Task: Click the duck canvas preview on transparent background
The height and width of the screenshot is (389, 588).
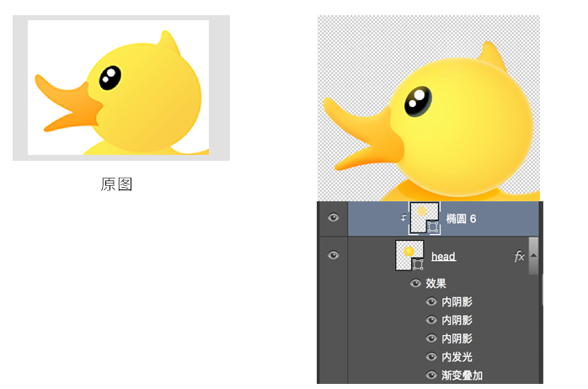Action: click(x=429, y=109)
